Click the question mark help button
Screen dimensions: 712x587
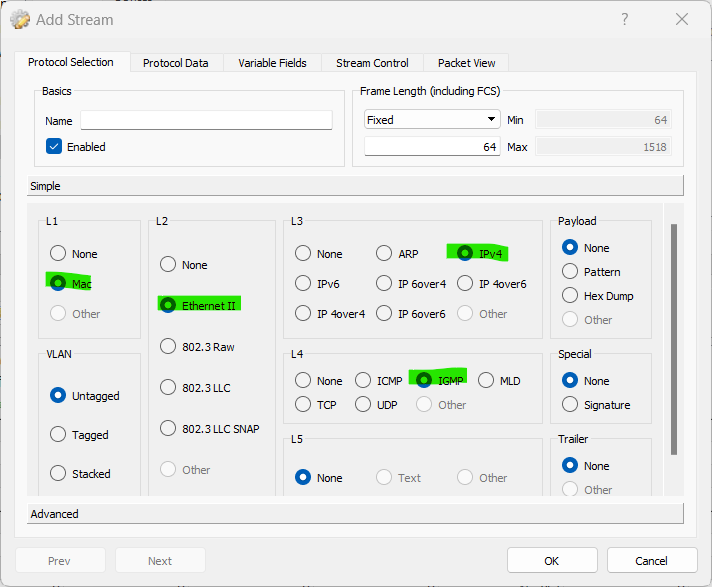[x=625, y=19]
